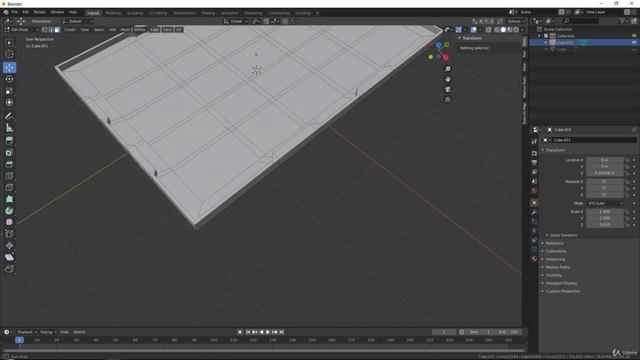Hide Cube.001 in outliner via eye

(x=634, y=42)
